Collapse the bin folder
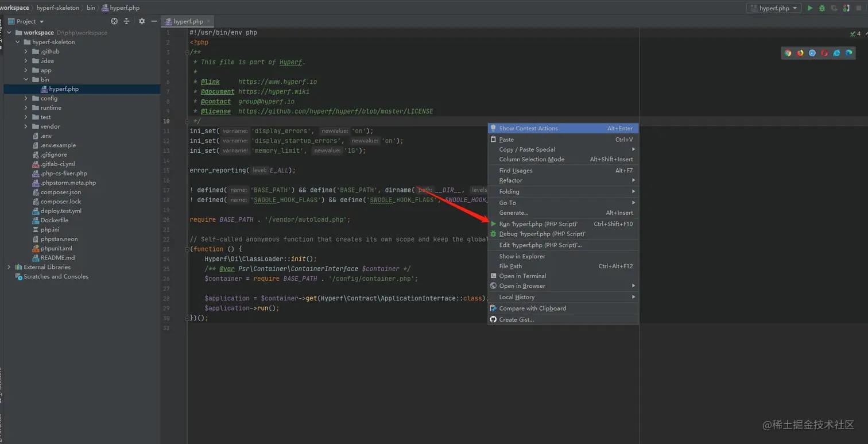This screenshot has height=444, width=868. pos(26,79)
